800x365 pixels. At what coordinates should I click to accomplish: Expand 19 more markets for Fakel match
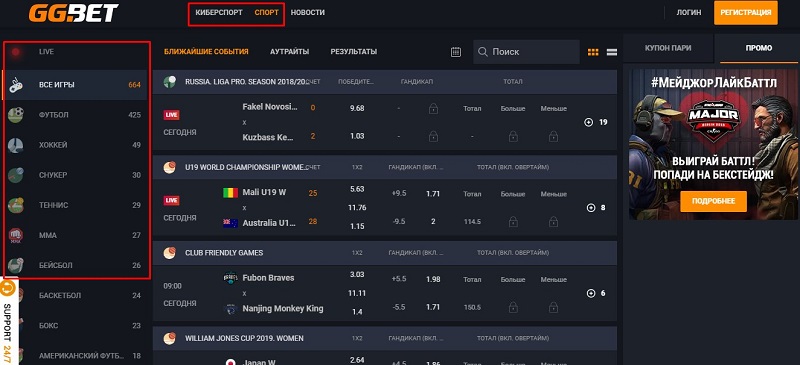pyautogui.click(x=595, y=123)
